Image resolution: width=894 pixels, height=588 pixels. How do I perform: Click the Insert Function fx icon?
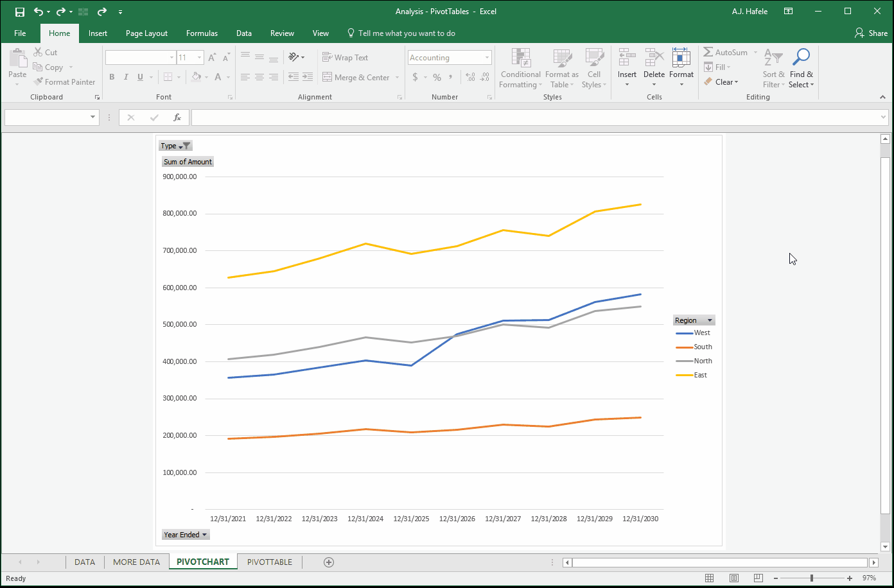(177, 117)
